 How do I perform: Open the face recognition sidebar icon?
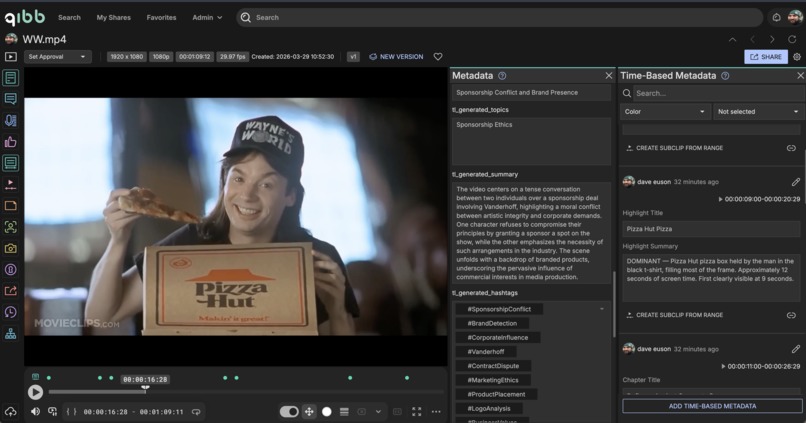click(10, 227)
